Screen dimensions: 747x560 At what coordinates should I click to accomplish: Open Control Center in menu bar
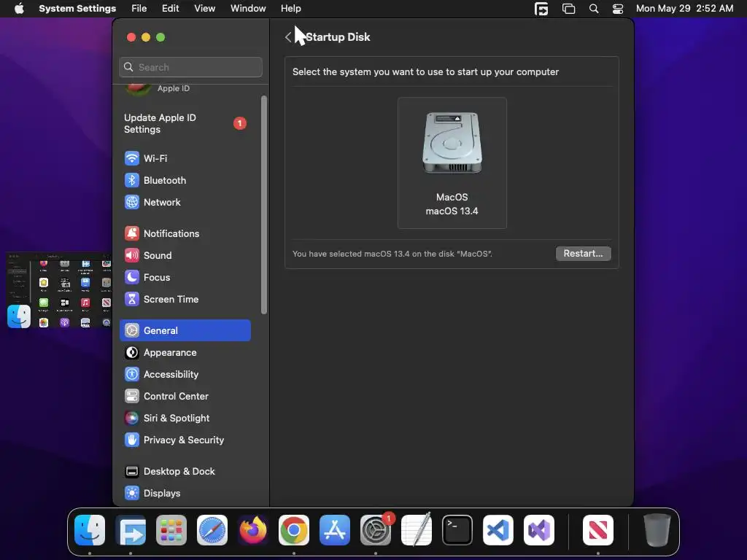618,9
